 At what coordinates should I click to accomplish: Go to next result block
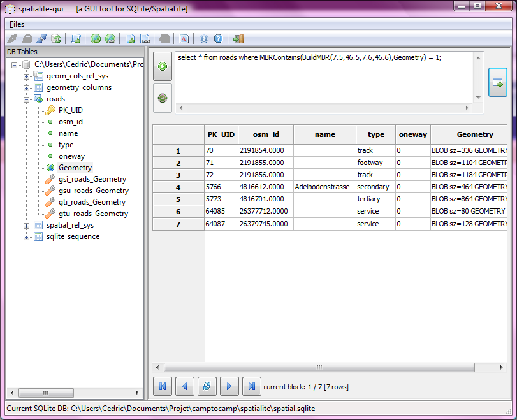229,386
